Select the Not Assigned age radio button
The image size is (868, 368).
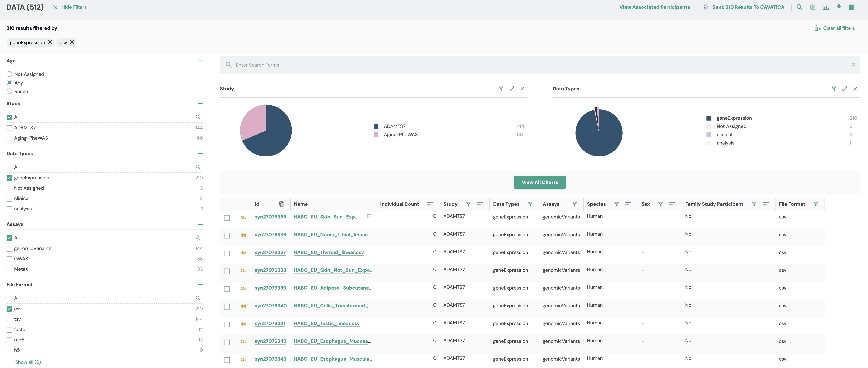pos(9,74)
